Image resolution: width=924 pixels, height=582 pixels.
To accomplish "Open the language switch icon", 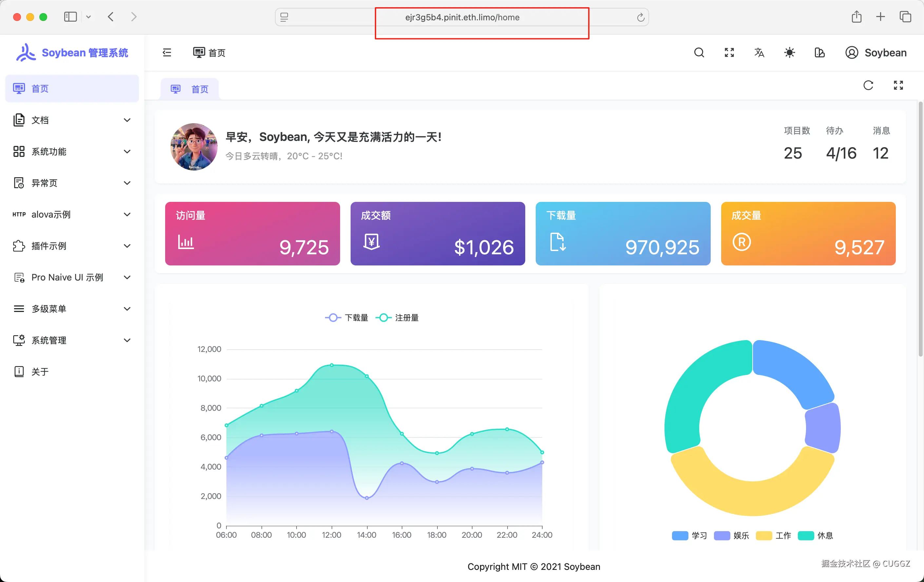I will tap(759, 52).
